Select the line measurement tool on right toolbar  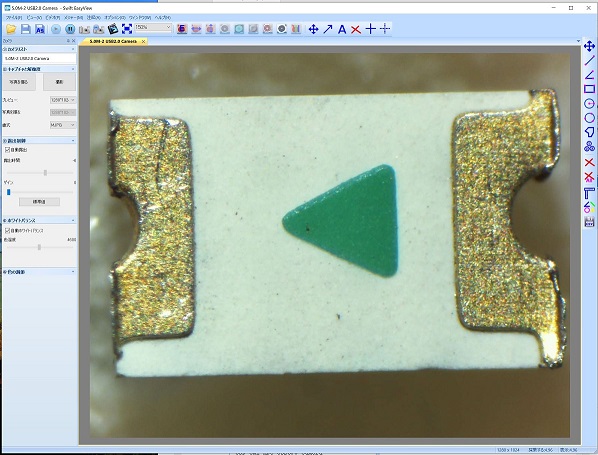589,60
